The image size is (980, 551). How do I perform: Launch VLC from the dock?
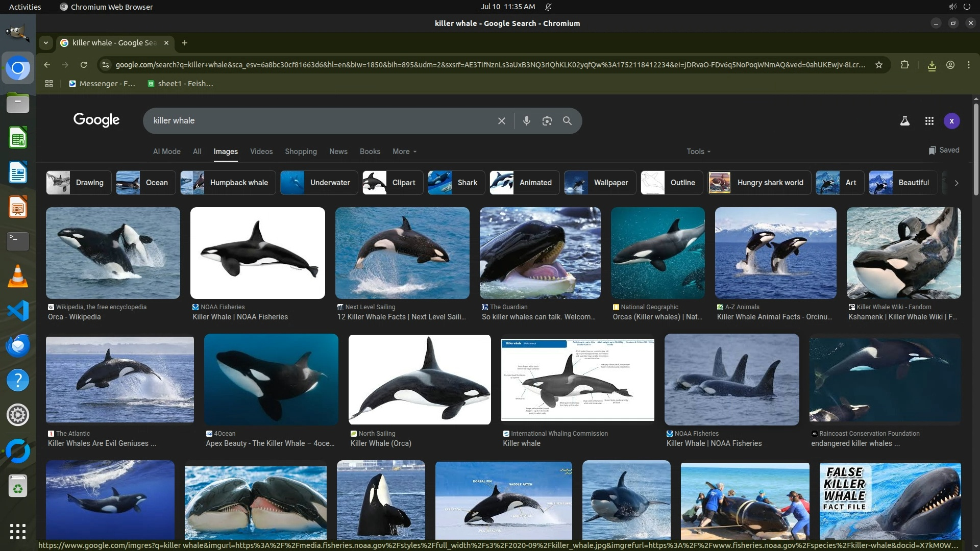pyautogui.click(x=18, y=276)
